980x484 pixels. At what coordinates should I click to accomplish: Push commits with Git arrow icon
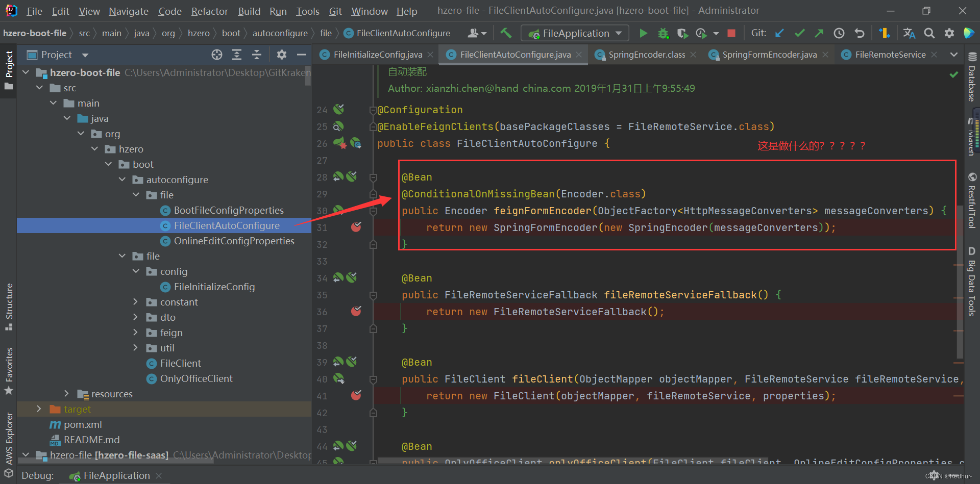click(819, 33)
